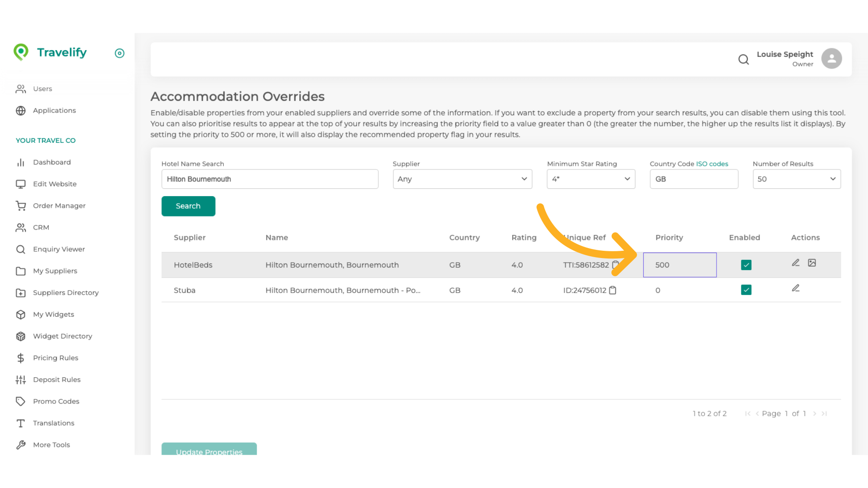Open image manager icon for HotelBeds row
The width and height of the screenshot is (868, 488).
(x=812, y=263)
